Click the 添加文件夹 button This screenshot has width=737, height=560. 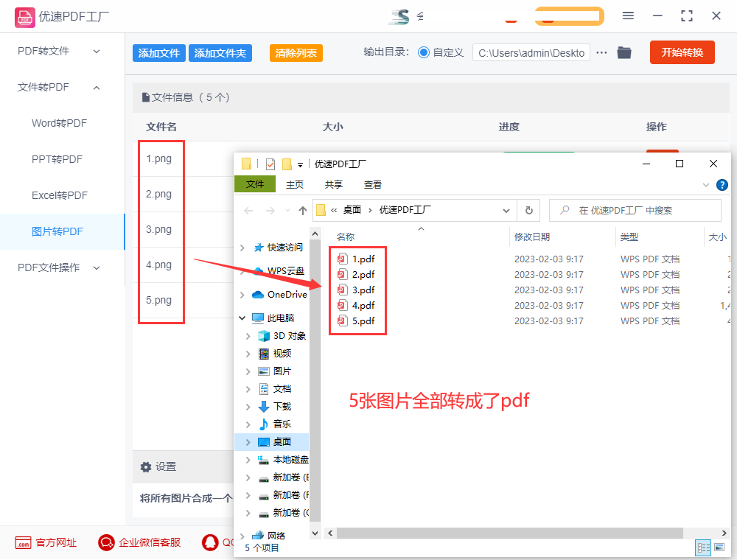coord(220,53)
